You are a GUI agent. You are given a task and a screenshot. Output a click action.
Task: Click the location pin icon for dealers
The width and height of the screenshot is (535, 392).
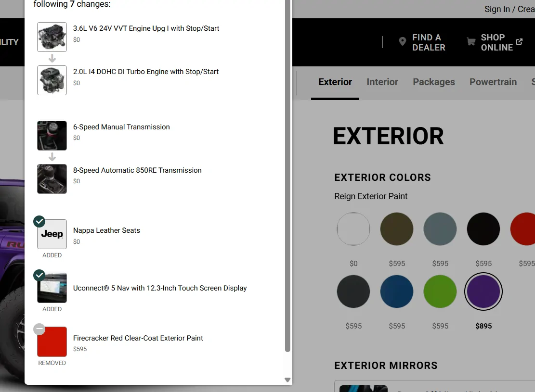[402, 41]
